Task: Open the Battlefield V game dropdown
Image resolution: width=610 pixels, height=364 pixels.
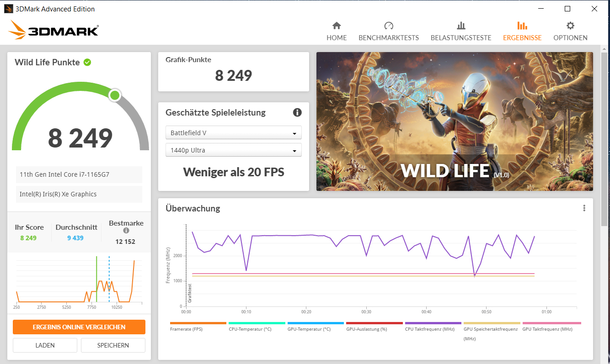Action: [x=234, y=133]
